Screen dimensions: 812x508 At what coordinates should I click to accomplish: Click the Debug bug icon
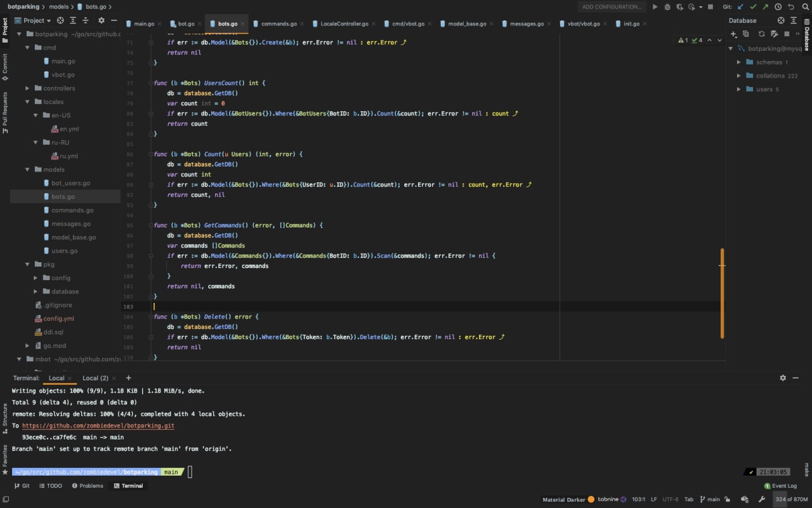667,7
